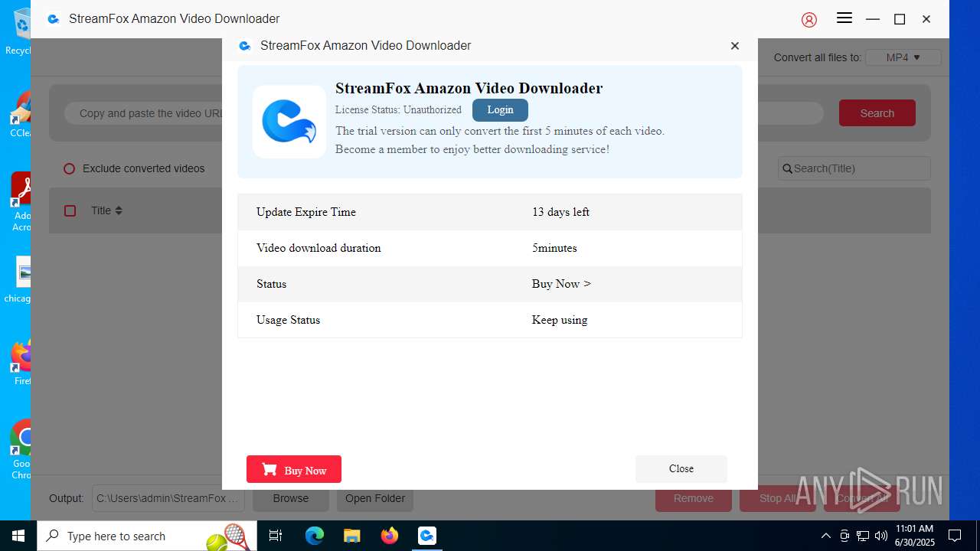
Task: Click 'Update Expire Time' label
Action: [x=306, y=212]
